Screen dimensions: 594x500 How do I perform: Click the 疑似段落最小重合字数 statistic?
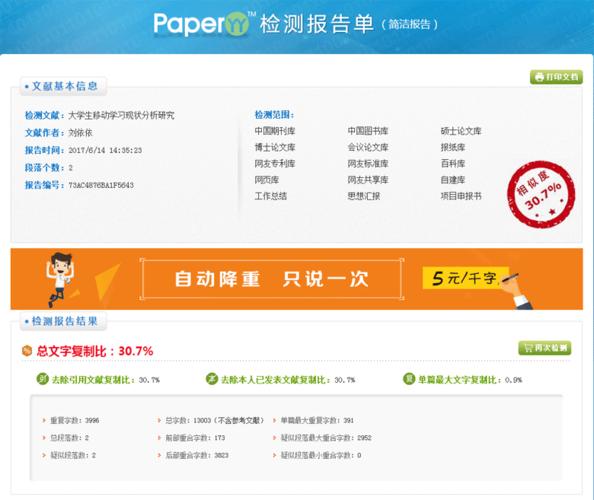pos(317,455)
